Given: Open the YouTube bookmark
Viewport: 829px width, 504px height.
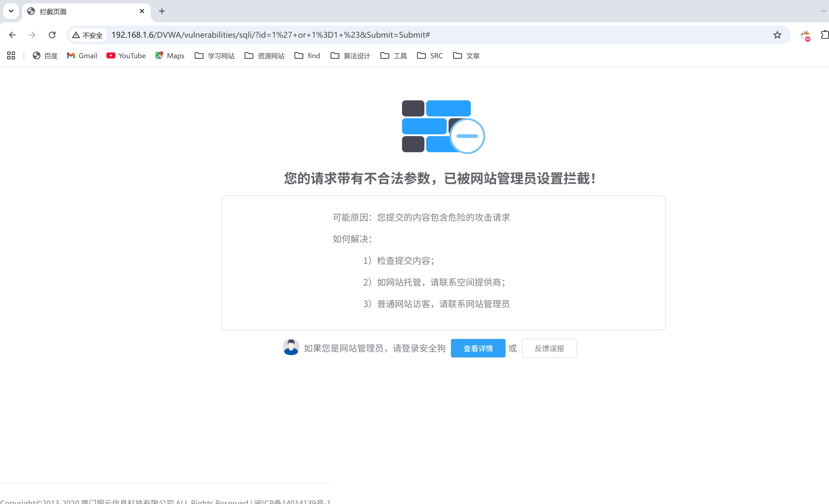Looking at the screenshot, I should (126, 55).
